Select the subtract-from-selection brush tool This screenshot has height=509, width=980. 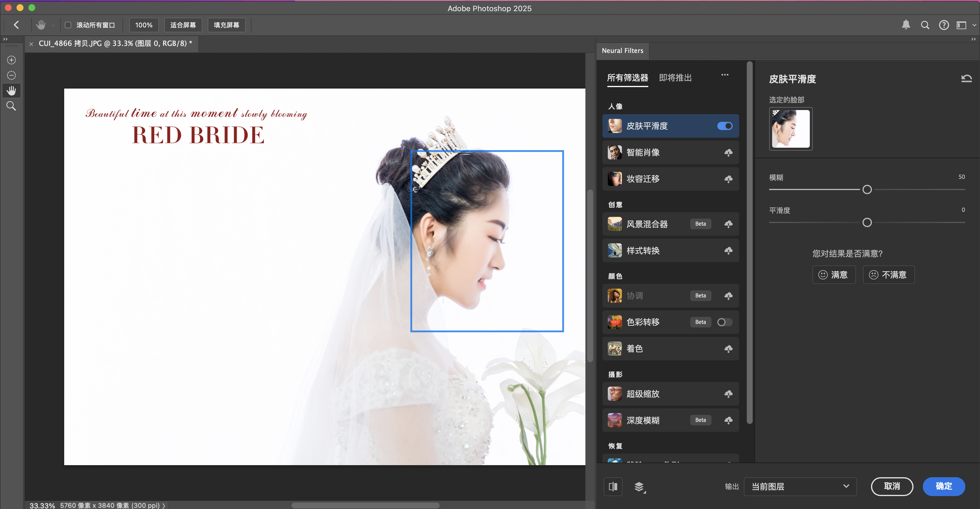(11, 75)
